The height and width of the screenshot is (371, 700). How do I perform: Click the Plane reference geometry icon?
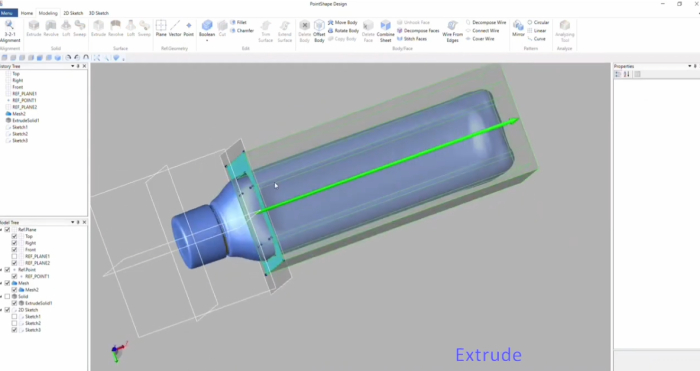(x=161, y=25)
